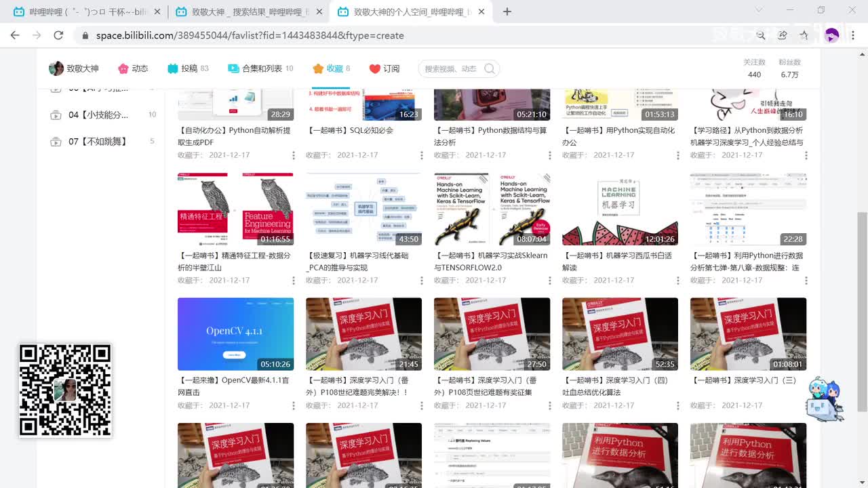Open the title link 【一起啃书】SQL必知必会
The height and width of the screenshot is (488, 868).
(350, 130)
